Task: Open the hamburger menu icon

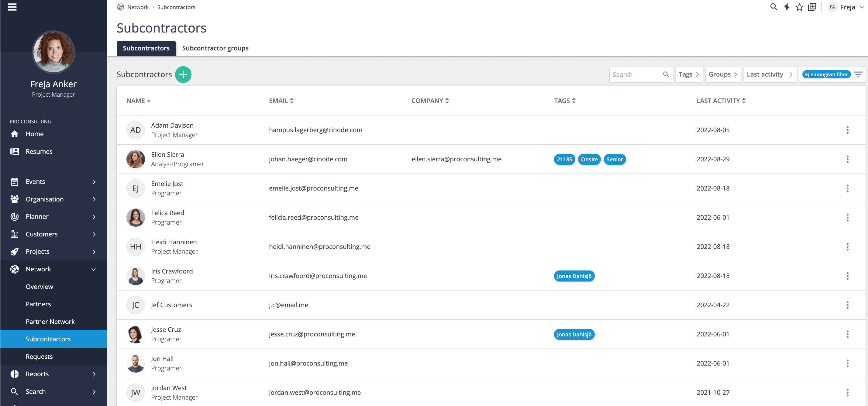Action: tap(12, 7)
